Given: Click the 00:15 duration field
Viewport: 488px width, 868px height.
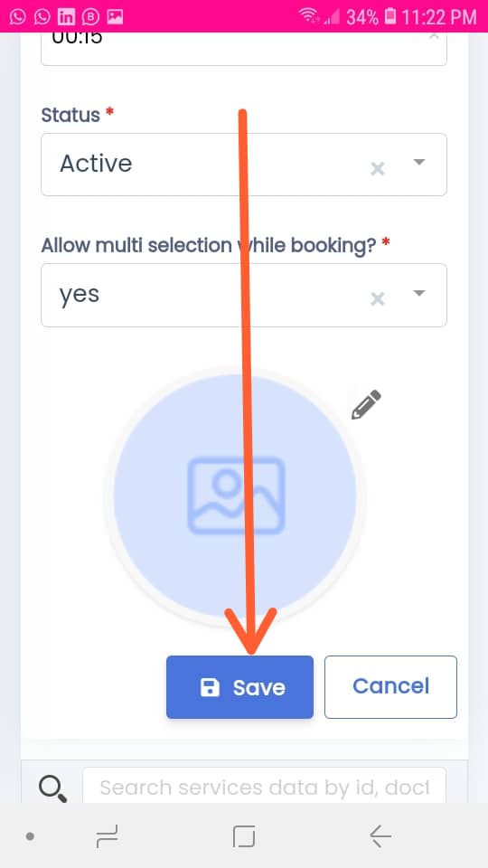Looking at the screenshot, I should click(244, 49).
